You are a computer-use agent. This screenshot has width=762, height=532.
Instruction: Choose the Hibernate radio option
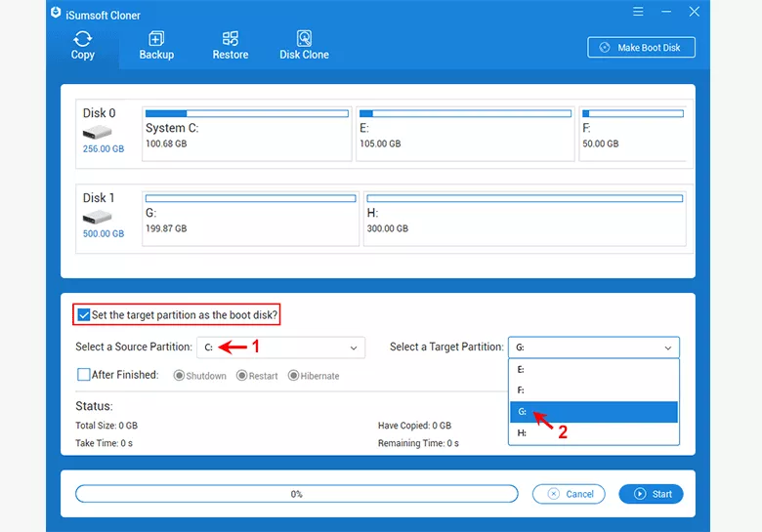293,376
